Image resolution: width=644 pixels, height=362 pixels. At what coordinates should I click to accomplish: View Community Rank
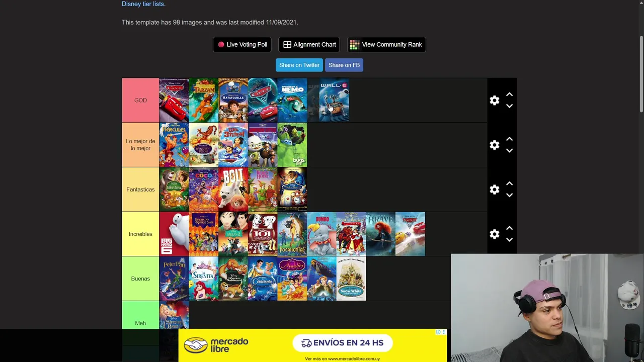click(x=386, y=44)
